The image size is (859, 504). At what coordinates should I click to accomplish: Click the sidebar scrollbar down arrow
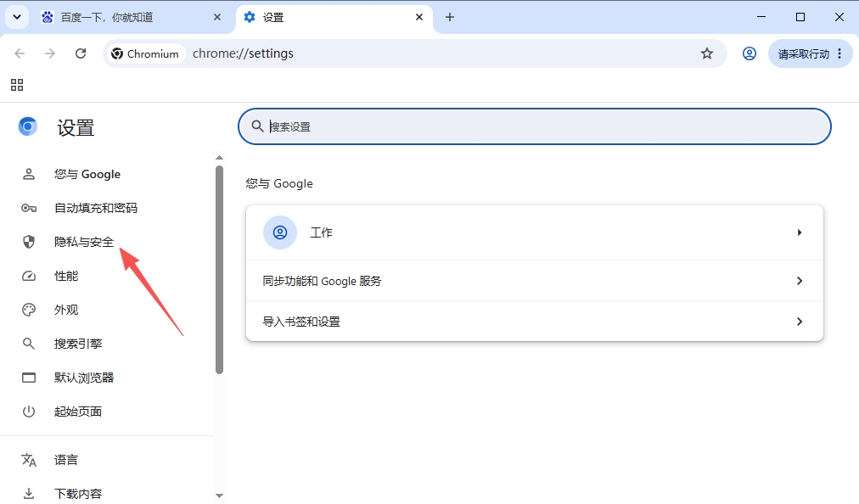pos(219,496)
